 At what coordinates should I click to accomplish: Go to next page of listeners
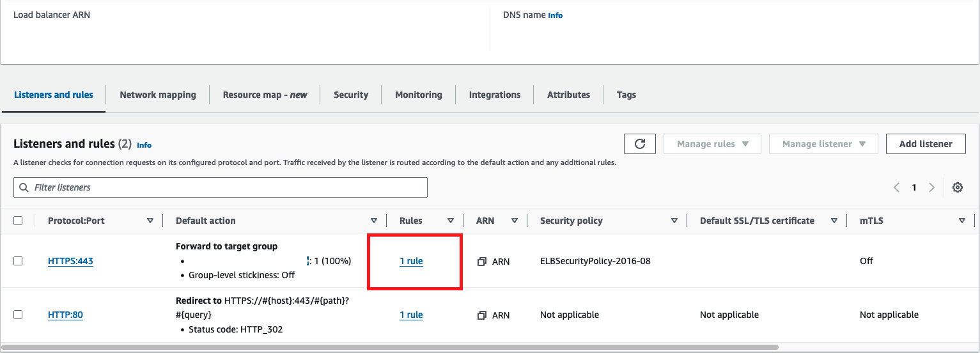pos(931,187)
